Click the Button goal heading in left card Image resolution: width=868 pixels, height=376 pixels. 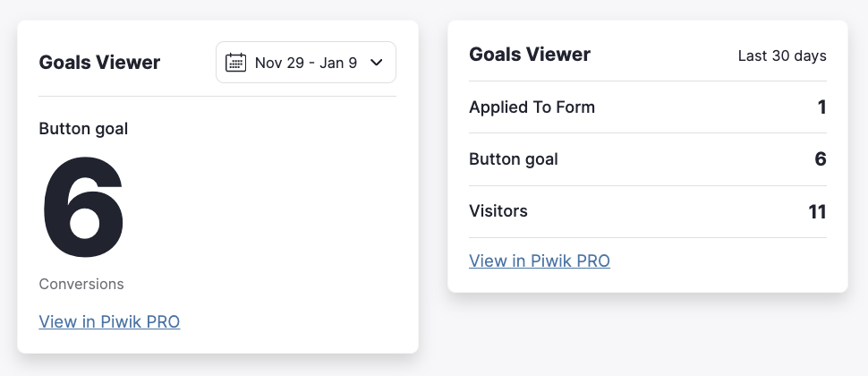[83, 129]
